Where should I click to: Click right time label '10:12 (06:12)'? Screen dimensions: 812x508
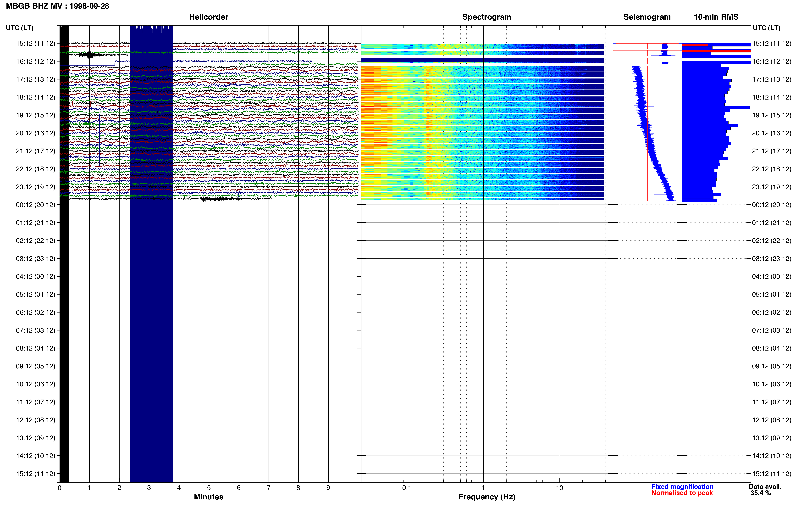coord(772,384)
